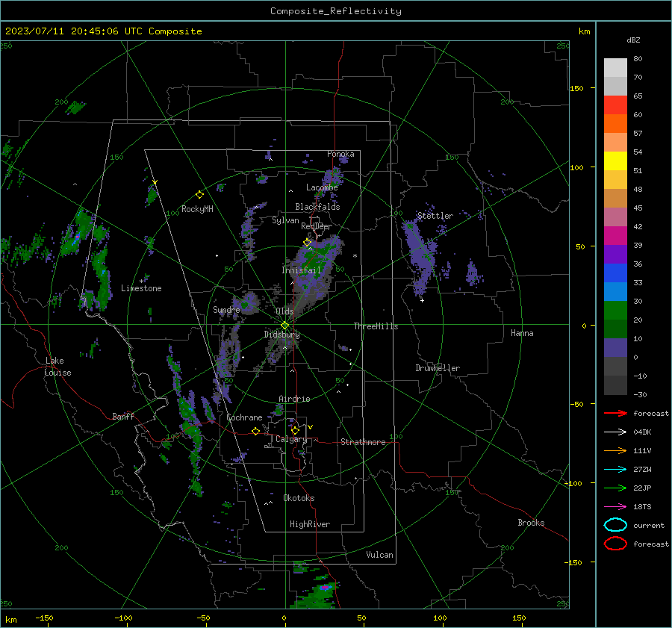Click the HighRiver city label
The image size is (672, 628).
310,524
